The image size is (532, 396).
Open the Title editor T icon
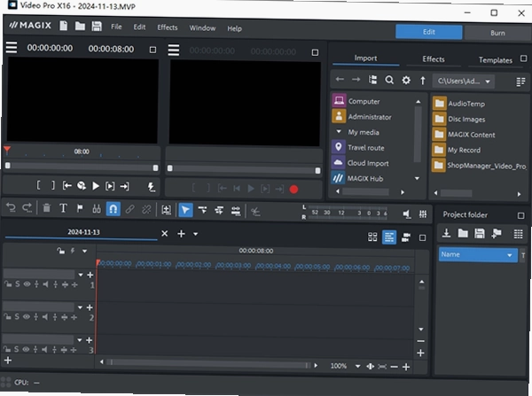pyautogui.click(x=63, y=208)
